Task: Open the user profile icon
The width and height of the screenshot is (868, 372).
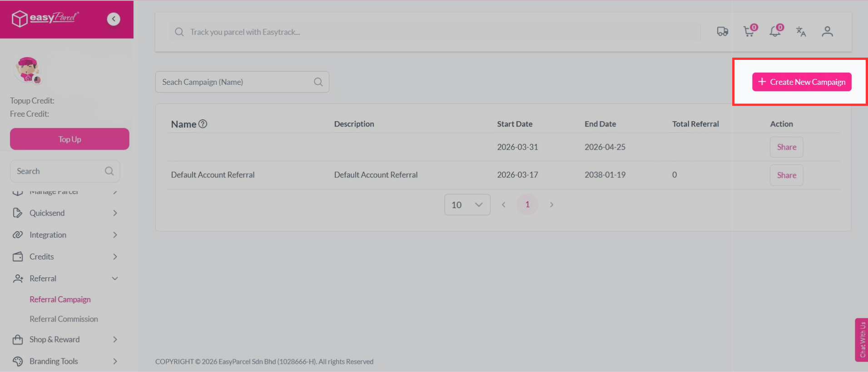Action: (x=827, y=32)
